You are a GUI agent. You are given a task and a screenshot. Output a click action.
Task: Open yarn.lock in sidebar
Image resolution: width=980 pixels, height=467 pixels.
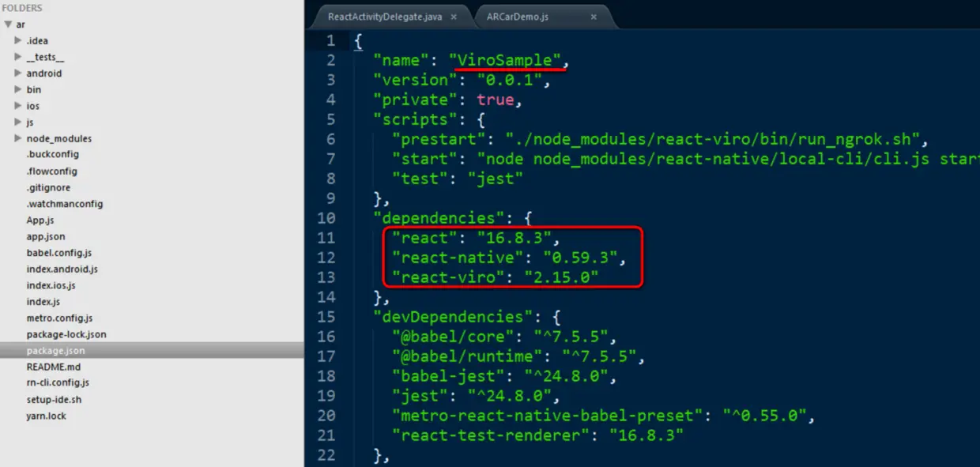pyautogui.click(x=47, y=416)
